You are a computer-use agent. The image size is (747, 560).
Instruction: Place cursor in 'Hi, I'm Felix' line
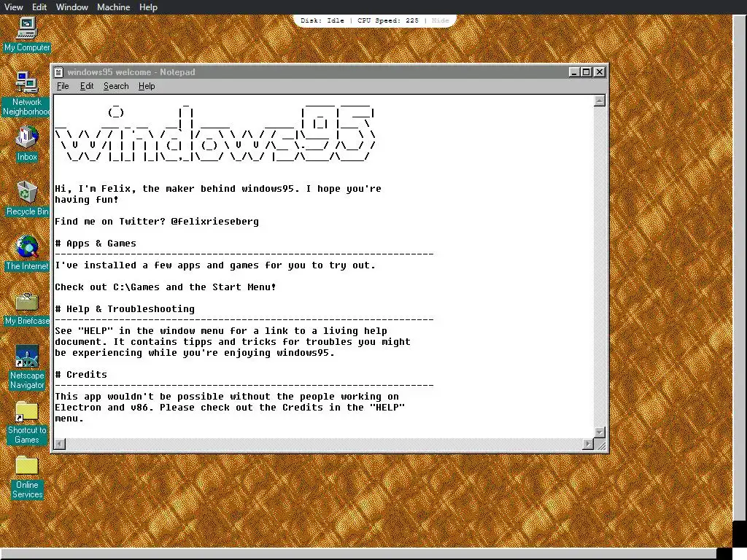tap(218, 189)
